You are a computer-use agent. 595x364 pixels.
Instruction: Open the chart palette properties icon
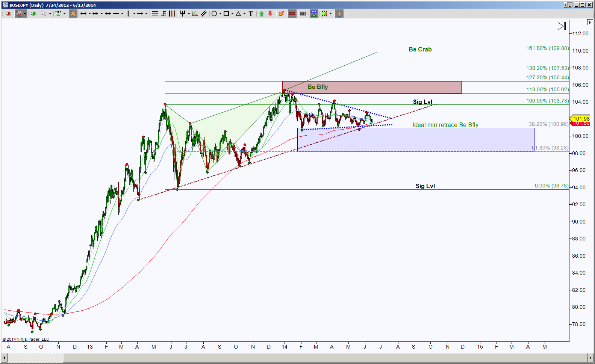pyautogui.click(x=19, y=14)
